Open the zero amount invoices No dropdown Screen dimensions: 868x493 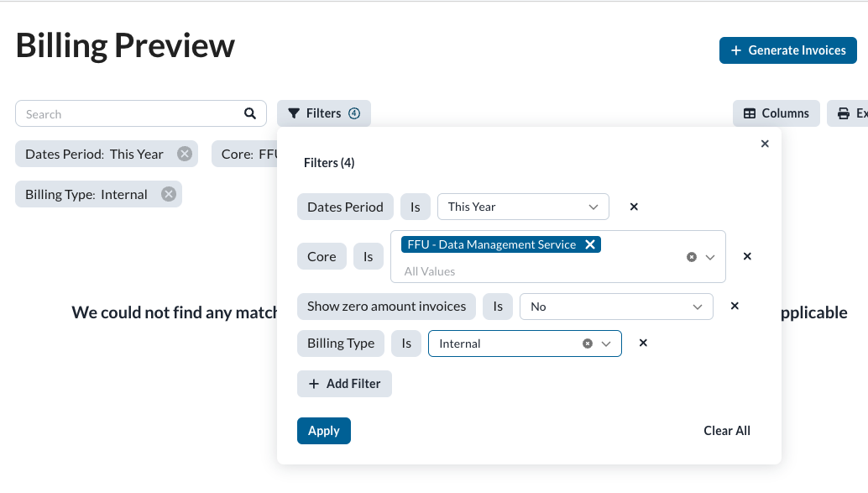click(616, 307)
